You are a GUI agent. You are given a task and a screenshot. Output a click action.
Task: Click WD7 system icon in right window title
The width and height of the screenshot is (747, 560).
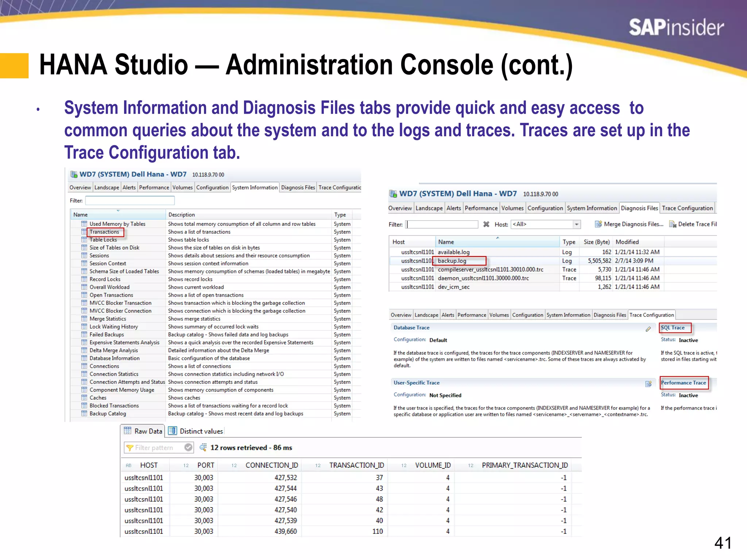393,194
